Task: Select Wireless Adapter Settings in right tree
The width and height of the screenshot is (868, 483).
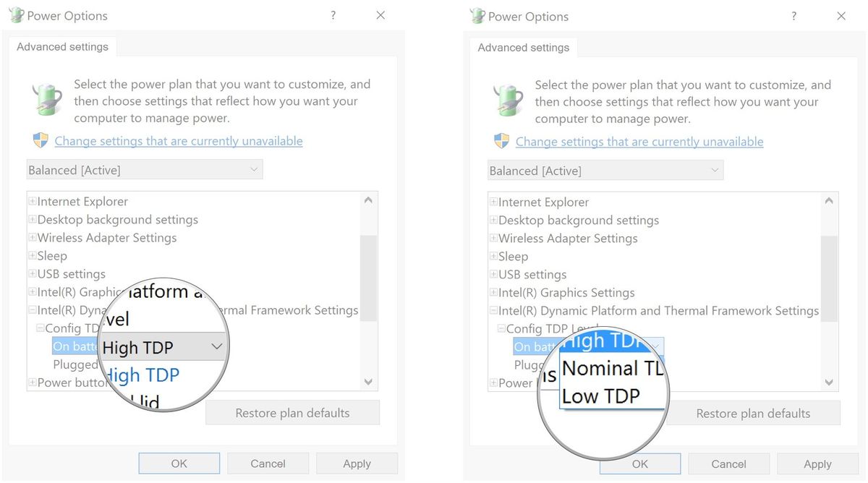Action: [x=569, y=239]
